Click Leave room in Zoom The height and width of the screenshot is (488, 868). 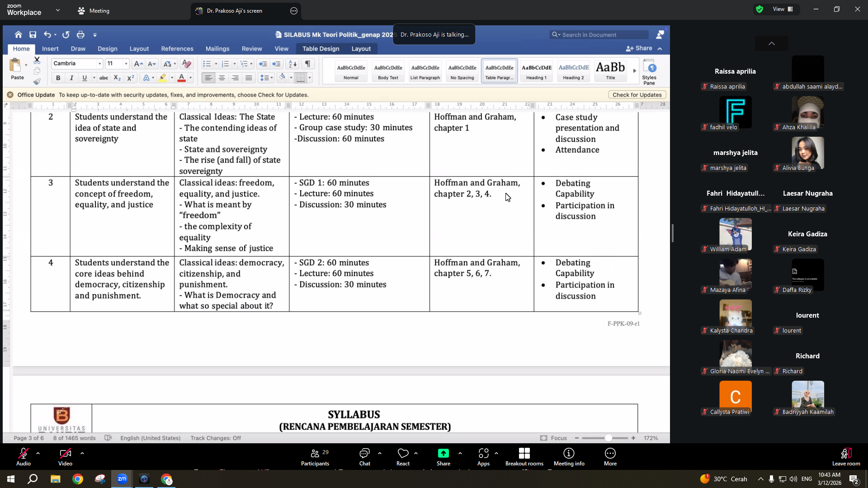846,457
